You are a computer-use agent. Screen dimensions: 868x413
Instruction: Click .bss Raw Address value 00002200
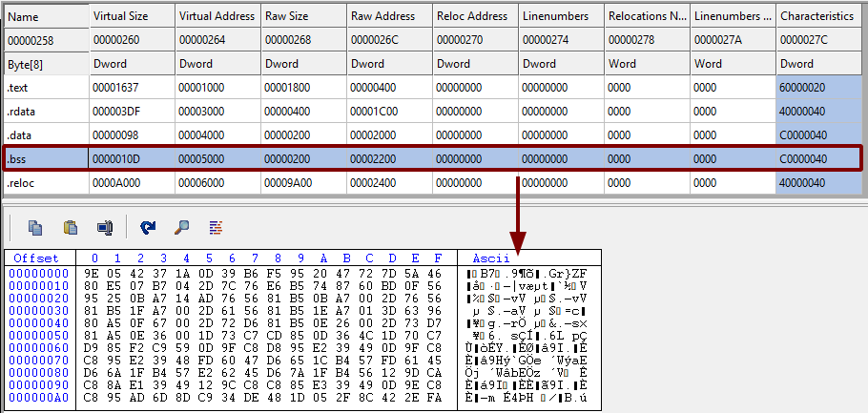(x=377, y=158)
